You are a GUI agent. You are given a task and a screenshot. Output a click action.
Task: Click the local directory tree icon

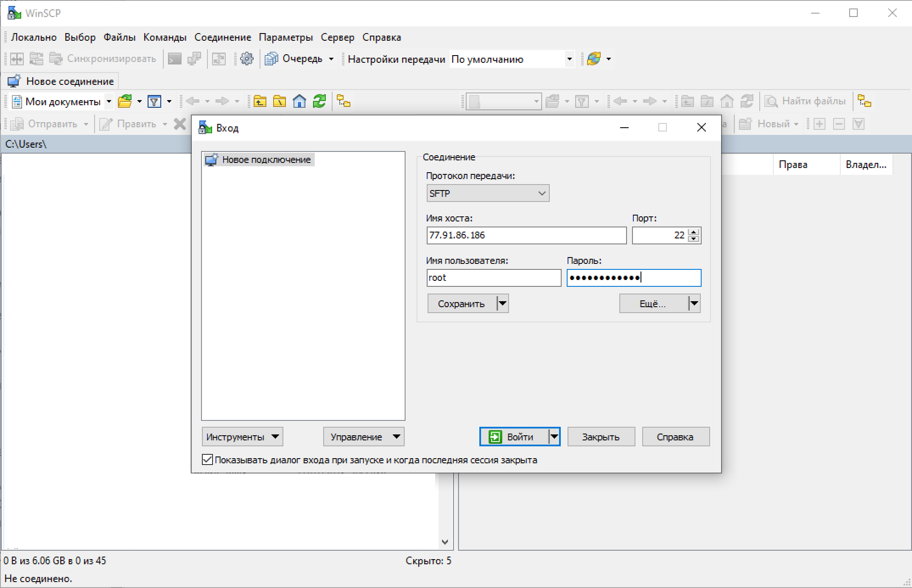pos(343,101)
